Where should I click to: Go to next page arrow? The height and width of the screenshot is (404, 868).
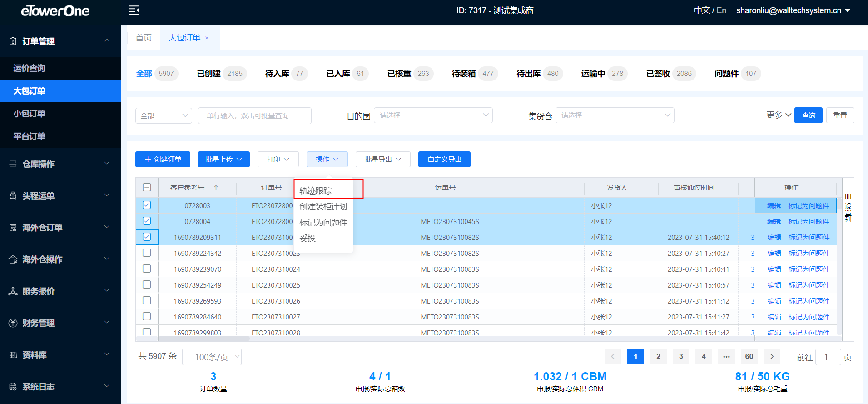point(772,357)
